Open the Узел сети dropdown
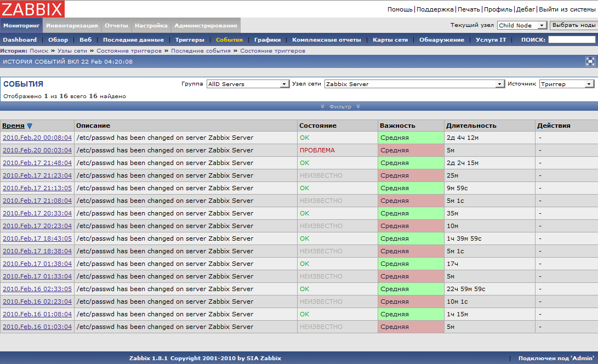The height and width of the screenshot is (364, 598). tap(414, 84)
